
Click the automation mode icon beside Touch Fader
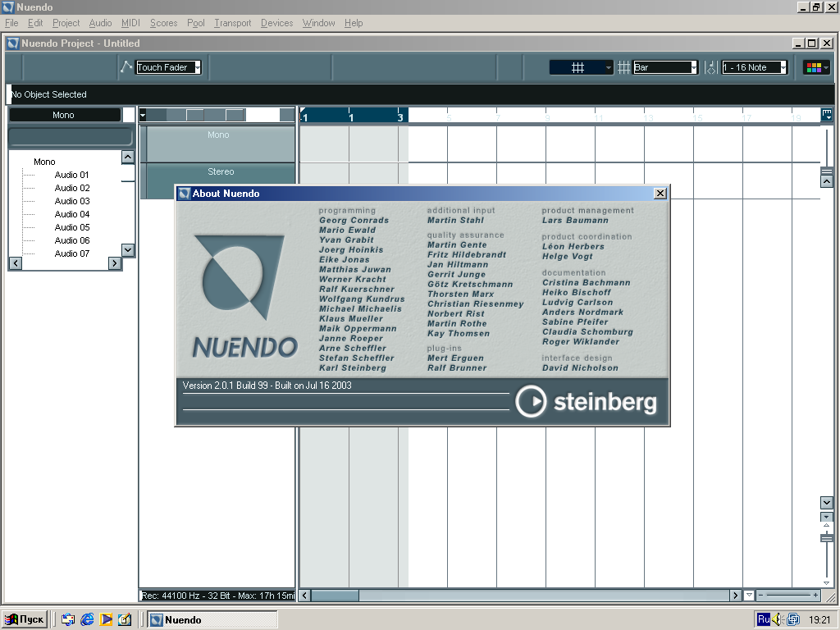(x=126, y=67)
